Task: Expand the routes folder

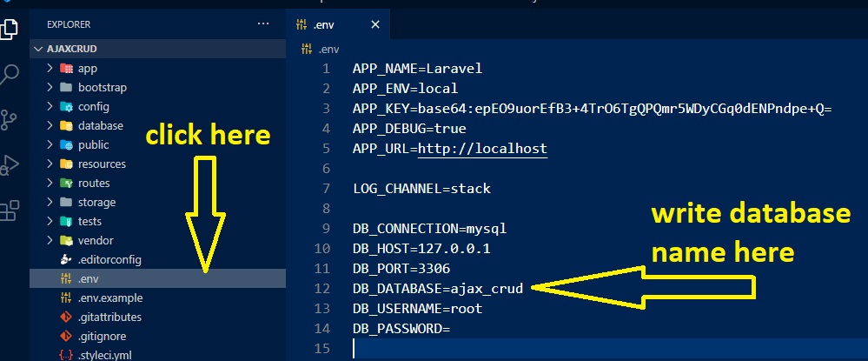Action: pos(94,183)
